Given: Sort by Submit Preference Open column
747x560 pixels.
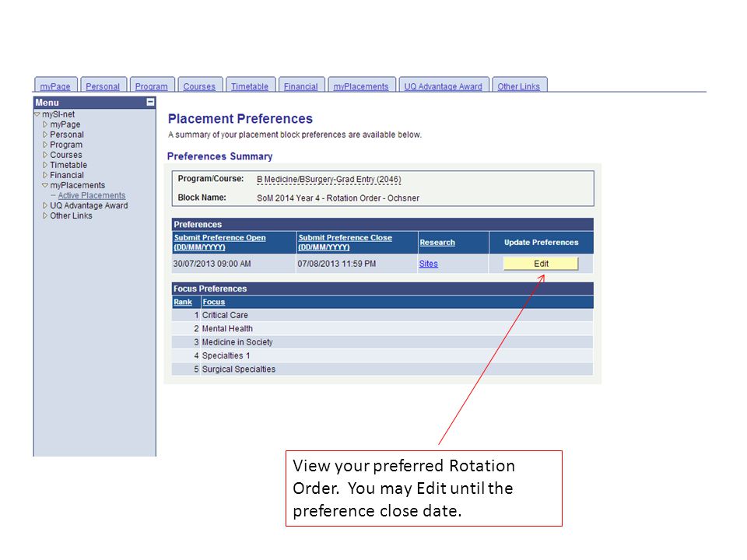Looking at the screenshot, I should 219,242.
